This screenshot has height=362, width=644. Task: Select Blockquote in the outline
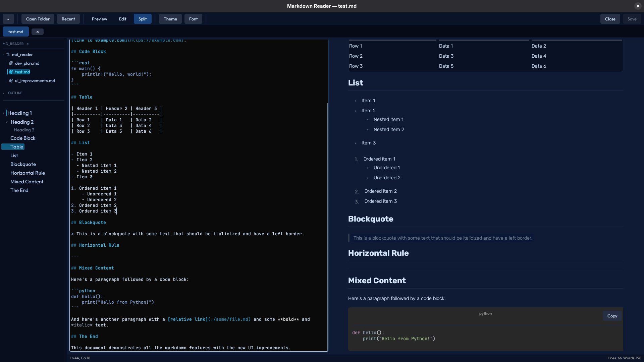[23, 164]
